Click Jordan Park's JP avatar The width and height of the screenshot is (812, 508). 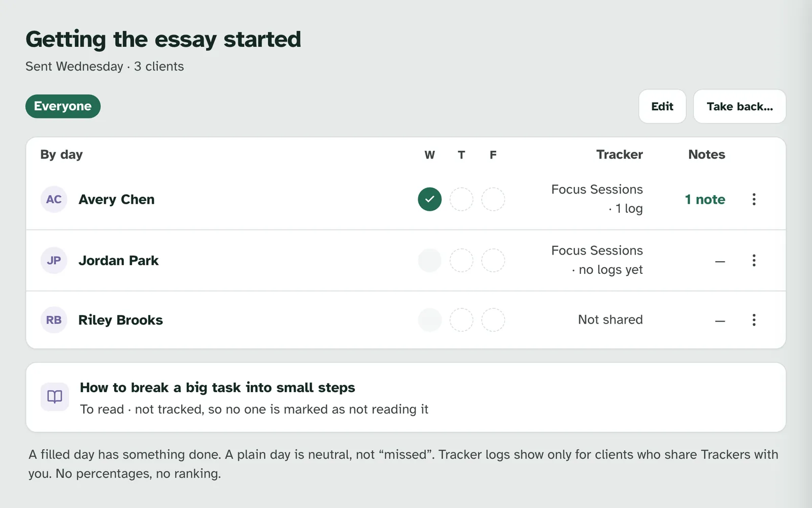tap(54, 261)
